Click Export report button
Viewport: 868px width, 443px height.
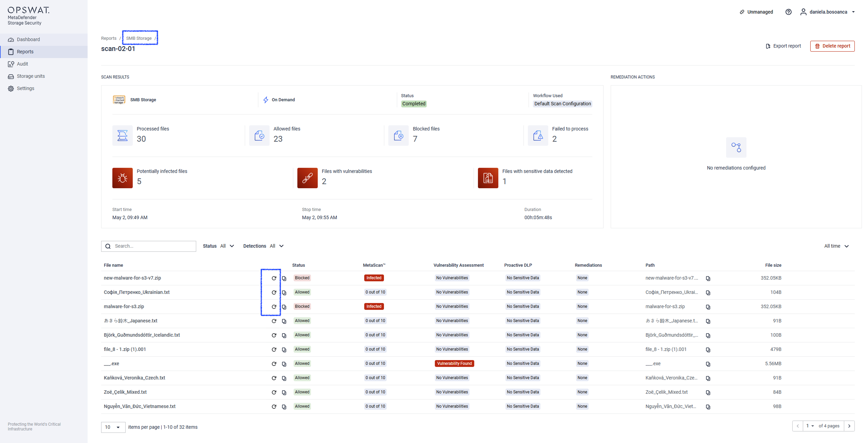pyautogui.click(x=783, y=46)
